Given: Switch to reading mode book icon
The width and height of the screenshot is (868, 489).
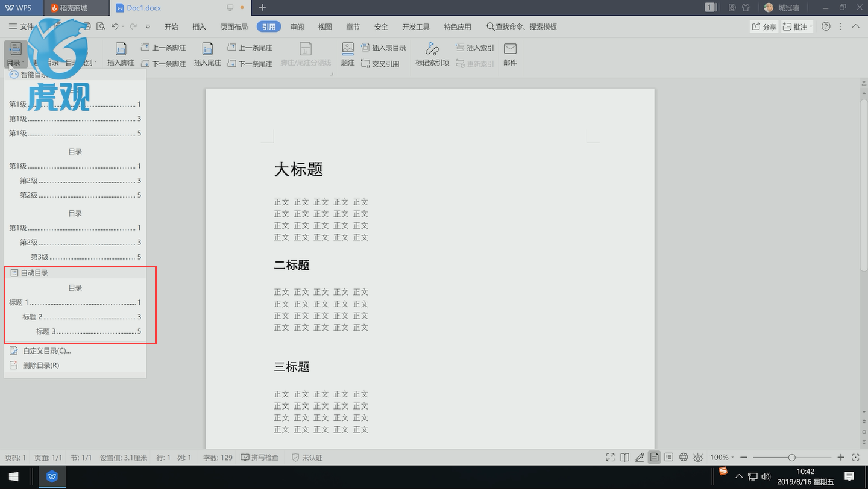Looking at the screenshot, I should point(625,458).
